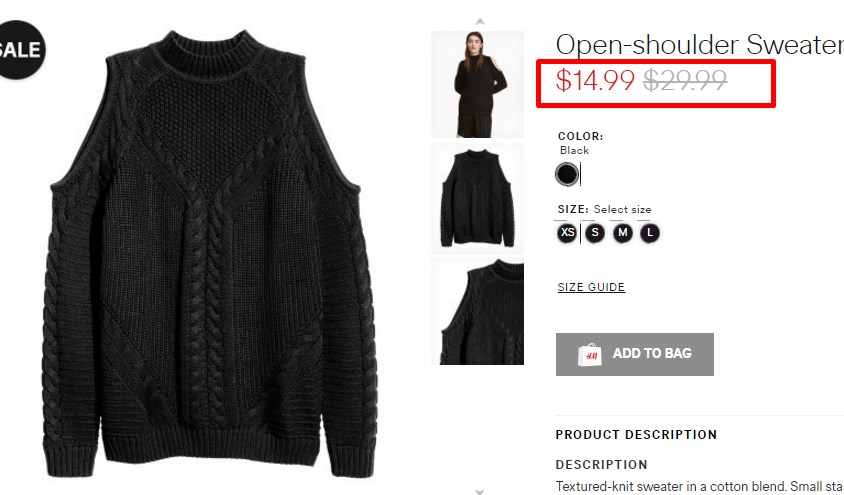
Task: View the full sweater front thumbnail
Action: pos(477,198)
